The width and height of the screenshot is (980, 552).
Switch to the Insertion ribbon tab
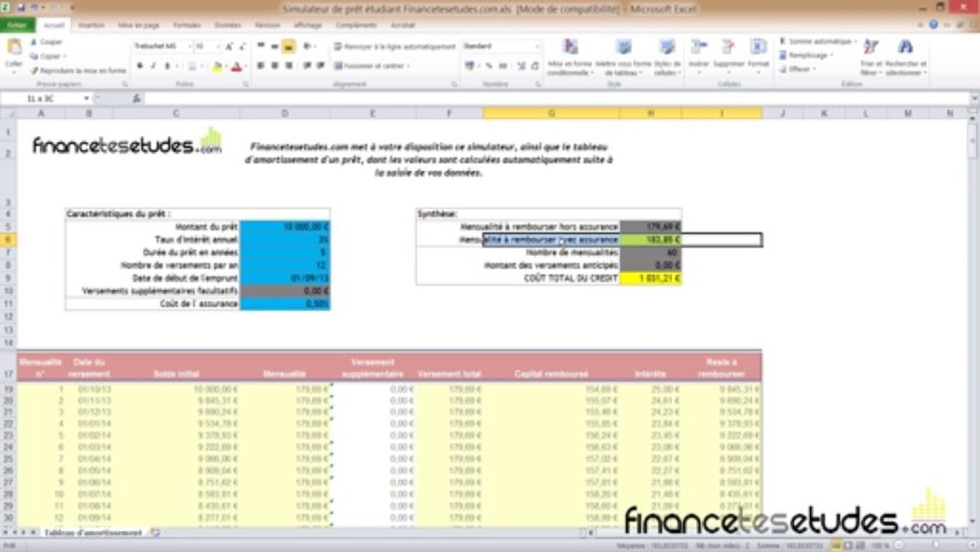[x=91, y=25]
